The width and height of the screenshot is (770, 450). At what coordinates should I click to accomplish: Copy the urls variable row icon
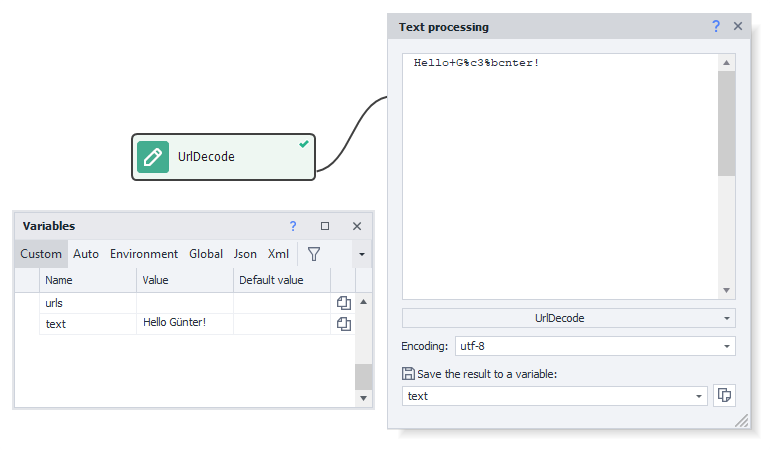[343, 302]
